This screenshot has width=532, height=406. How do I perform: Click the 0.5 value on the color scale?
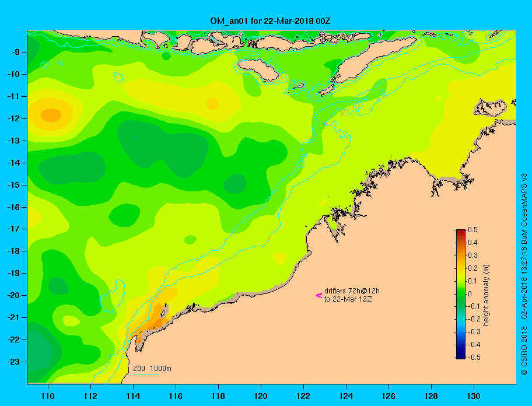coord(473,230)
